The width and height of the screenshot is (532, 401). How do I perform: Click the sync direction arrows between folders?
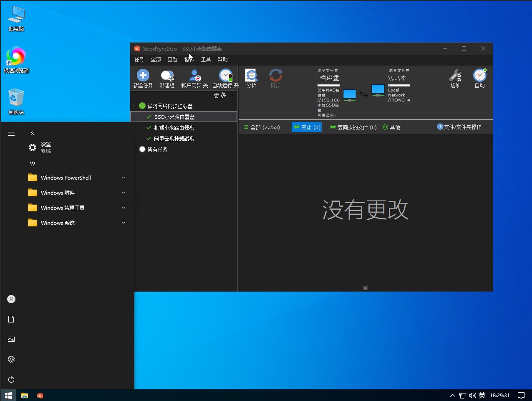click(364, 94)
